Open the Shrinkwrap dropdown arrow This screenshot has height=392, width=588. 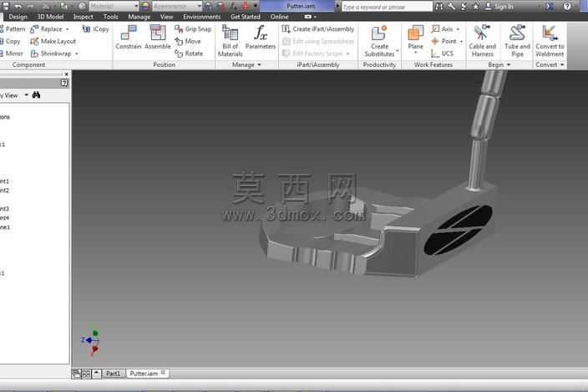(x=77, y=54)
